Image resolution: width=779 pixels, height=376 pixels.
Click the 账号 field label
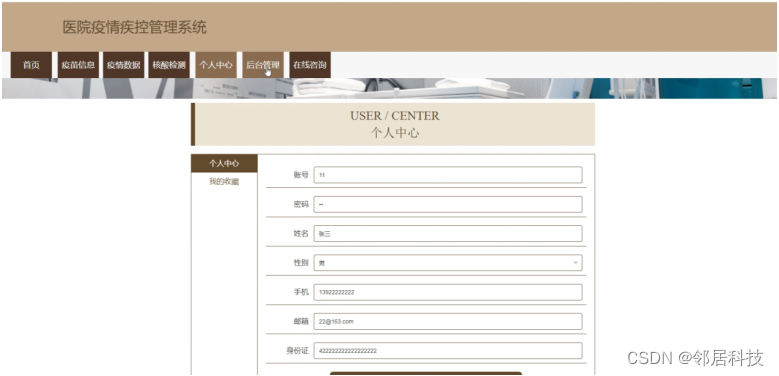tap(301, 175)
